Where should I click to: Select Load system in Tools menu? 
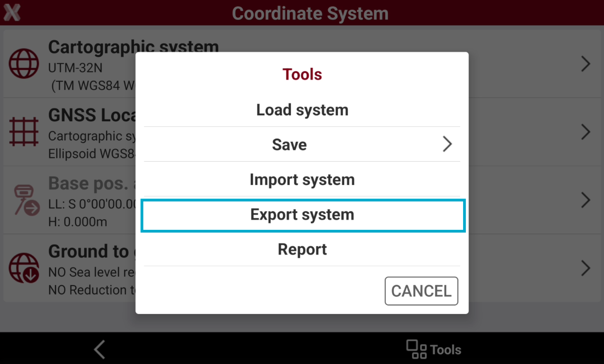point(302,110)
